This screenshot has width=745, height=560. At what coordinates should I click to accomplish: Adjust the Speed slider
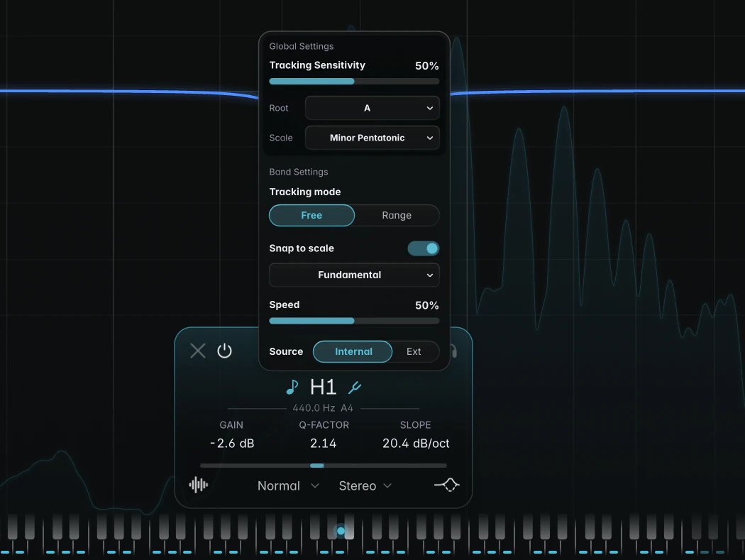coord(354,321)
